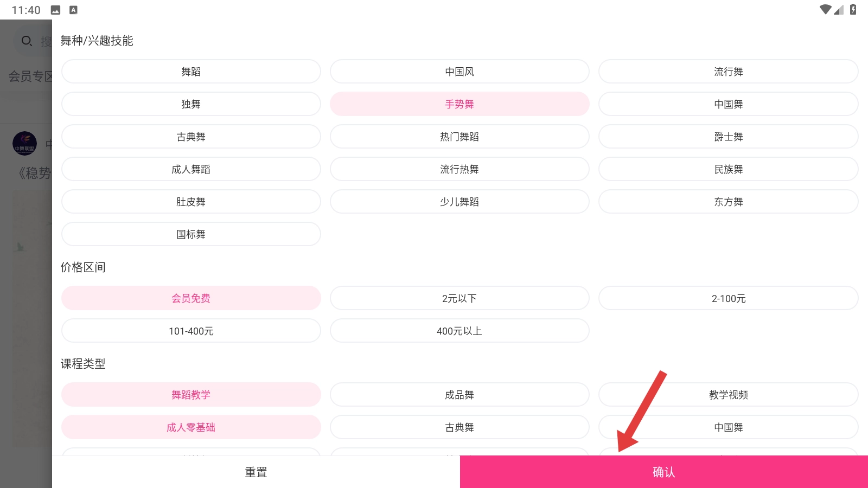Deselect the 舞蹈教学 course type
Image resolution: width=868 pixels, height=488 pixels.
pyautogui.click(x=191, y=395)
